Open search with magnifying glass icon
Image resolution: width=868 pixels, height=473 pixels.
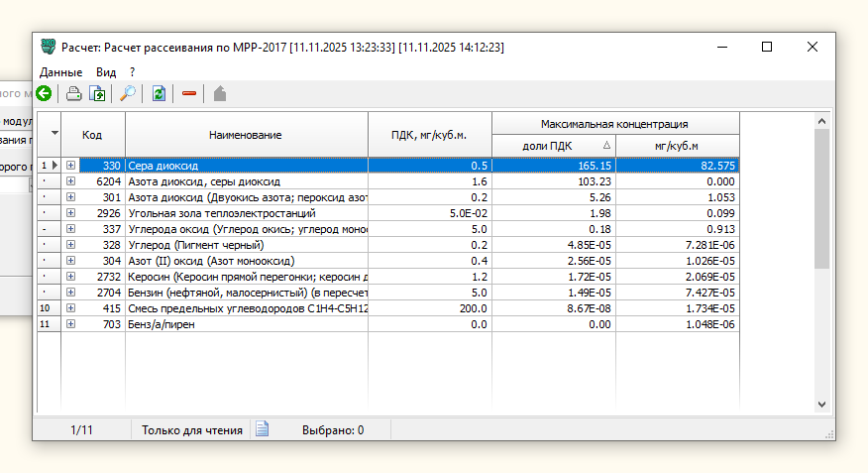tap(128, 94)
